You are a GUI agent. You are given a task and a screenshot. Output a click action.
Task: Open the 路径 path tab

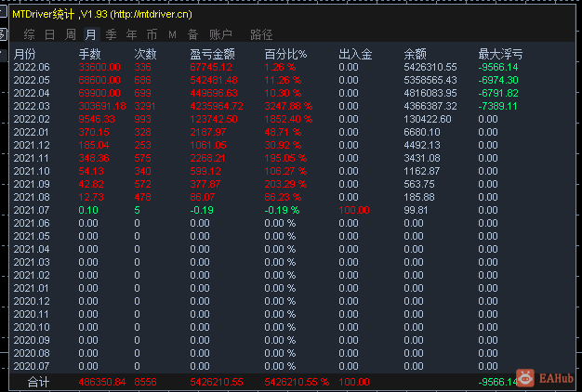tap(261, 35)
